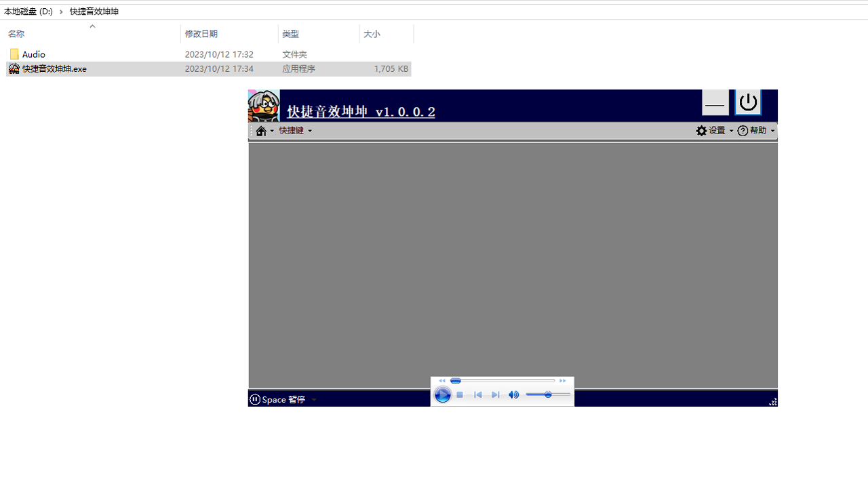This screenshot has width=868, height=488.
Task: Click the 设置 gear icon
Action: pyautogui.click(x=701, y=131)
